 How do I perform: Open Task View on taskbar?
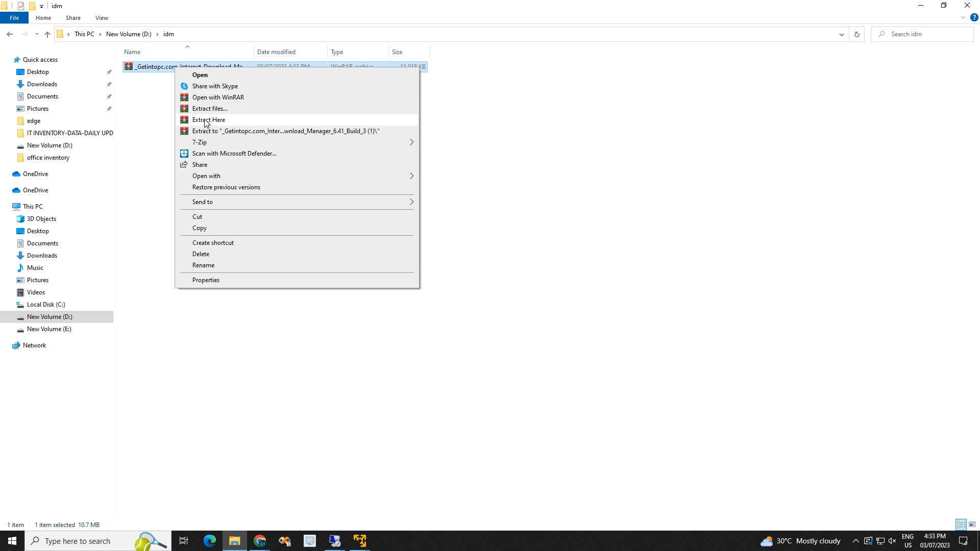(x=184, y=541)
